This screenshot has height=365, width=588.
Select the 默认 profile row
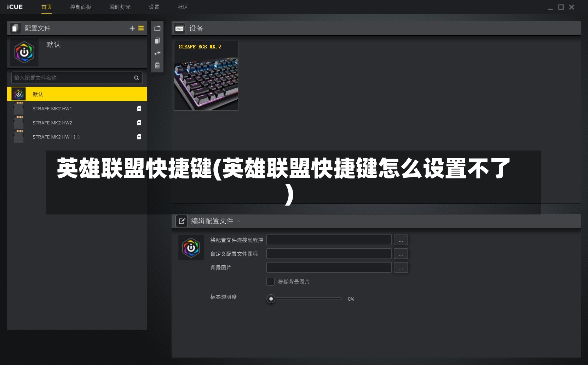[x=77, y=94]
